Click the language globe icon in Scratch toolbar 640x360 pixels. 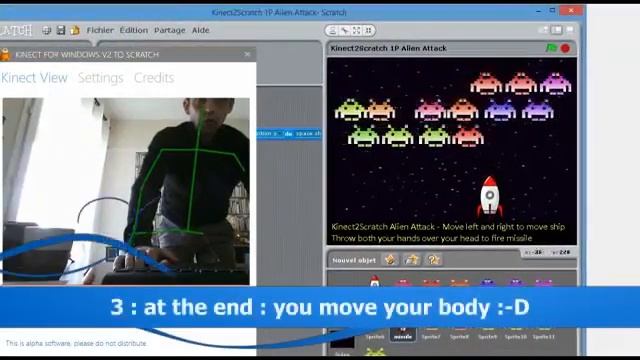pos(47,30)
